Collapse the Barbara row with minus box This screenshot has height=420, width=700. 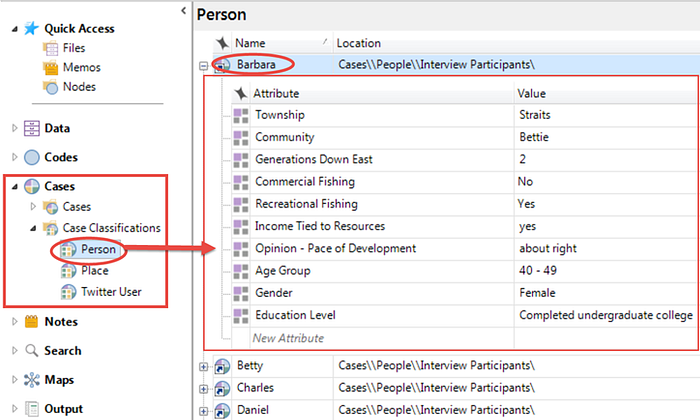point(204,66)
